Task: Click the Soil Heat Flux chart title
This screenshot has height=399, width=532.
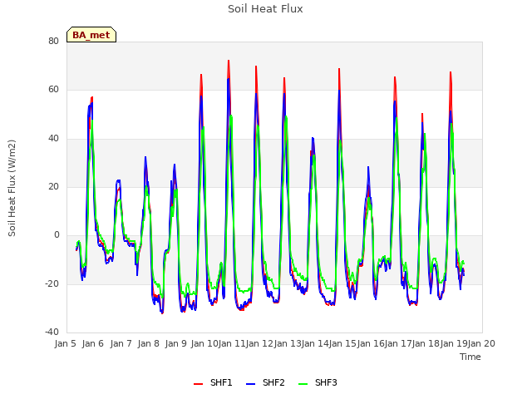Action: pos(265,9)
